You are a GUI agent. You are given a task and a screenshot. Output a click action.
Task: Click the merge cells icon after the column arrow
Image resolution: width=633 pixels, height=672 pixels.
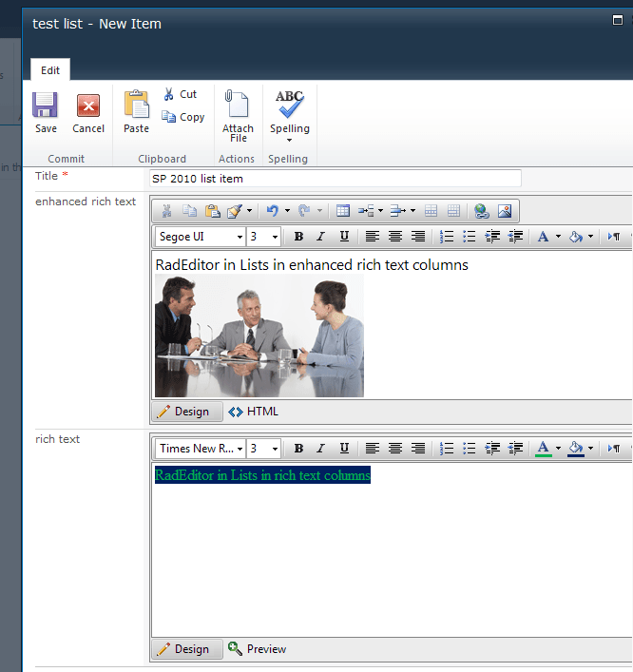[x=432, y=211]
